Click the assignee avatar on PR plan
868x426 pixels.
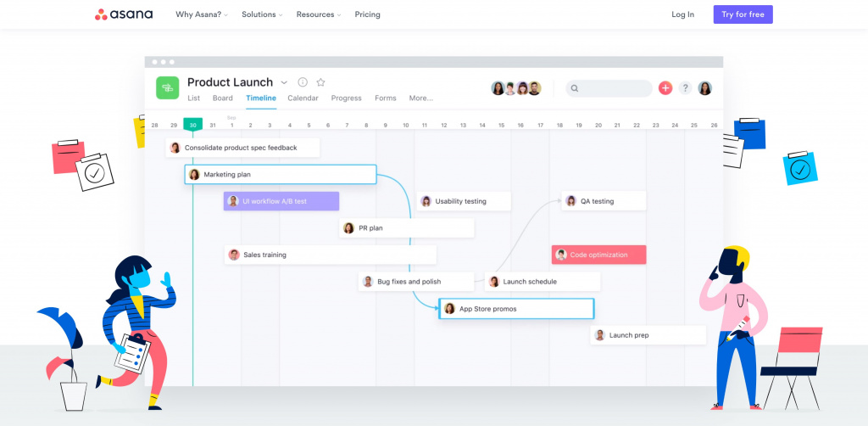(x=348, y=228)
